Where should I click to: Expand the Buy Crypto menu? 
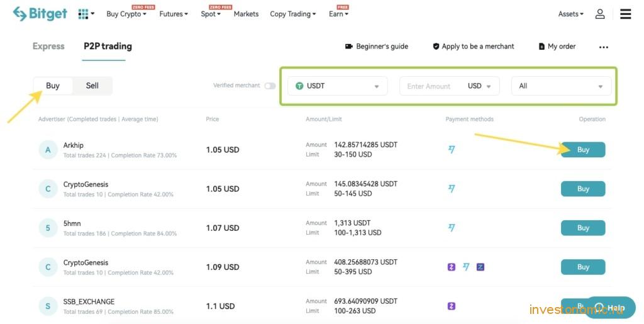(126, 14)
